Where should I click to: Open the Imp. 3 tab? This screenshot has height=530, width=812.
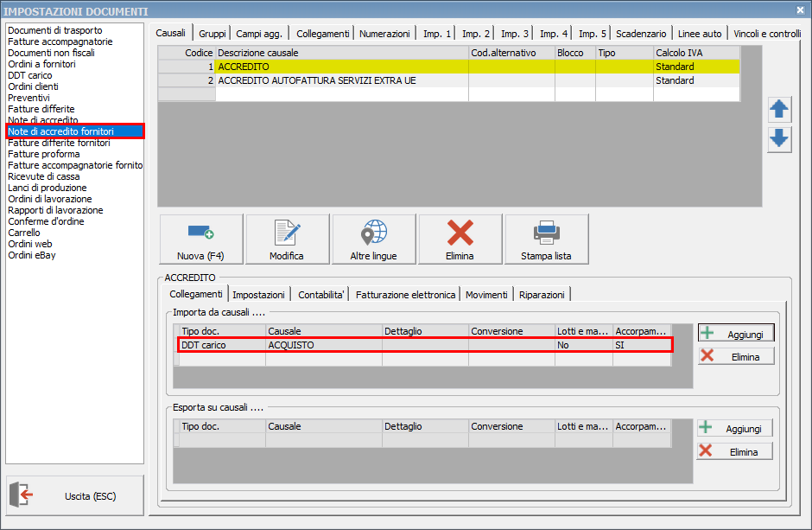pos(514,34)
